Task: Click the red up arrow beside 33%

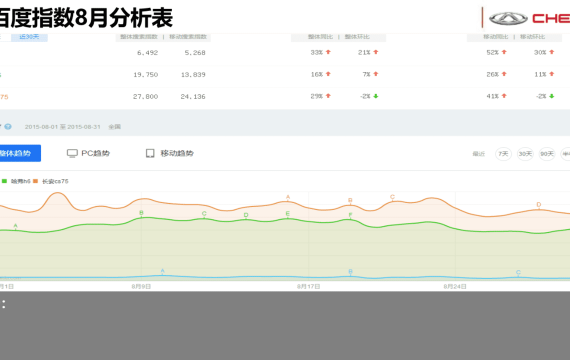Action: (x=328, y=52)
